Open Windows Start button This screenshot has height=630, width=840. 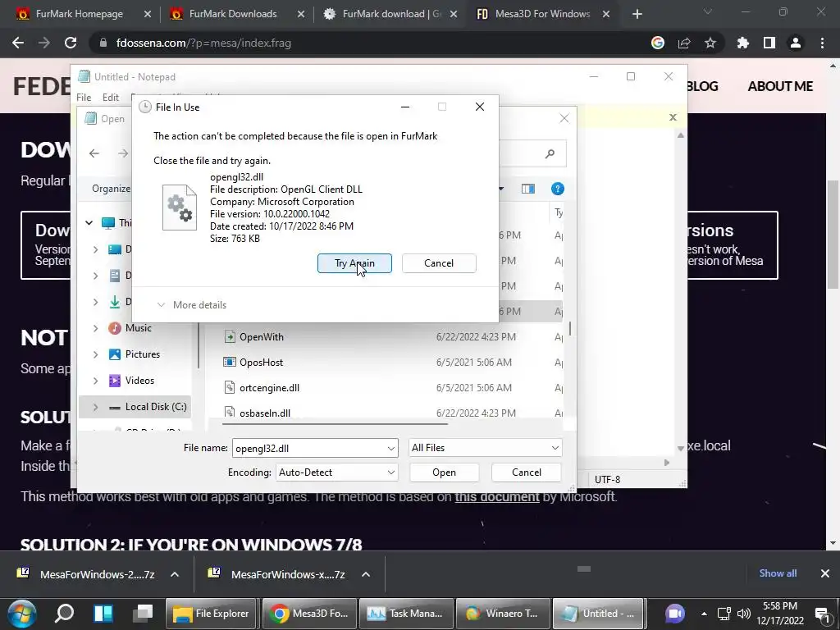pyautogui.click(x=22, y=614)
